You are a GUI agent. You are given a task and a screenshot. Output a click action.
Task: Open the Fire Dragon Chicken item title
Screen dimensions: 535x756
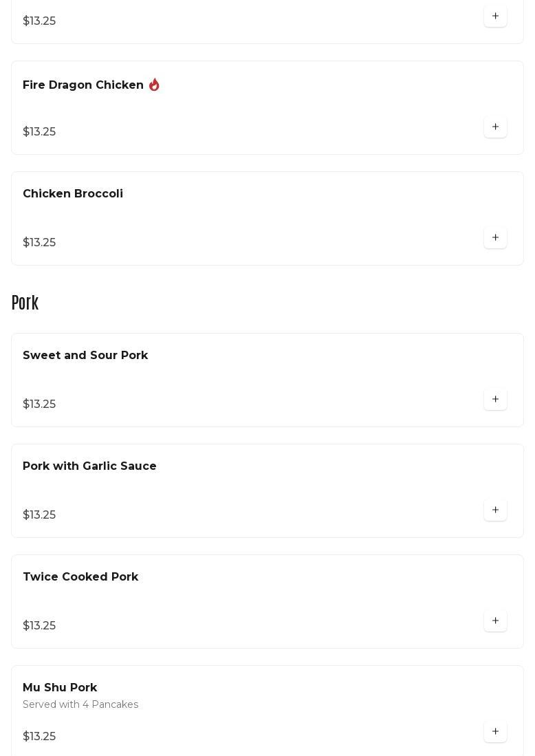83,85
